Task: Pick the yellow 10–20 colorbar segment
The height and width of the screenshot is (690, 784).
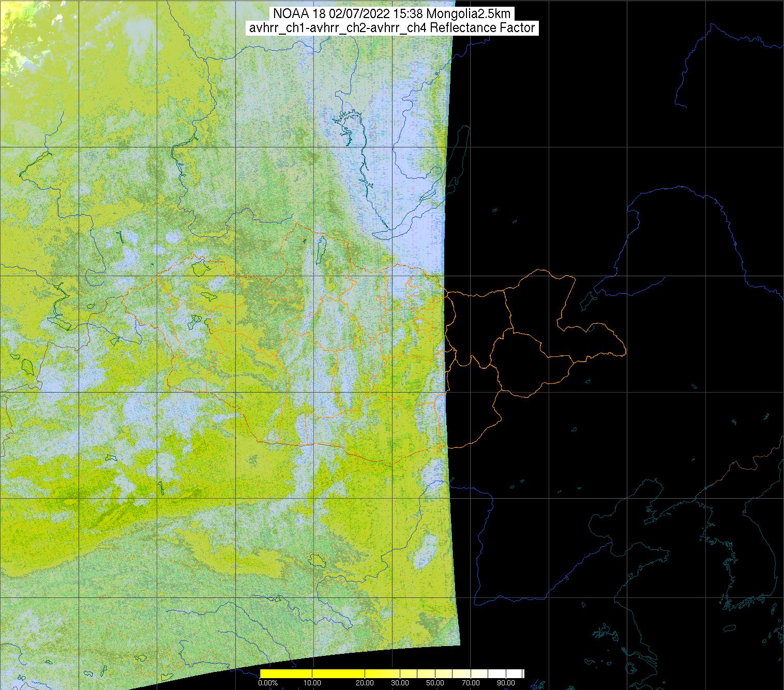Action: pyautogui.click(x=339, y=673)
